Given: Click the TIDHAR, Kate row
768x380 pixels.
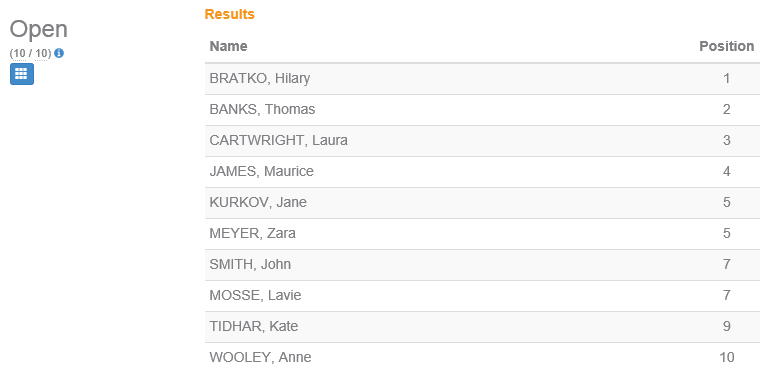Looking at the screenshot, I should (482, 327).
